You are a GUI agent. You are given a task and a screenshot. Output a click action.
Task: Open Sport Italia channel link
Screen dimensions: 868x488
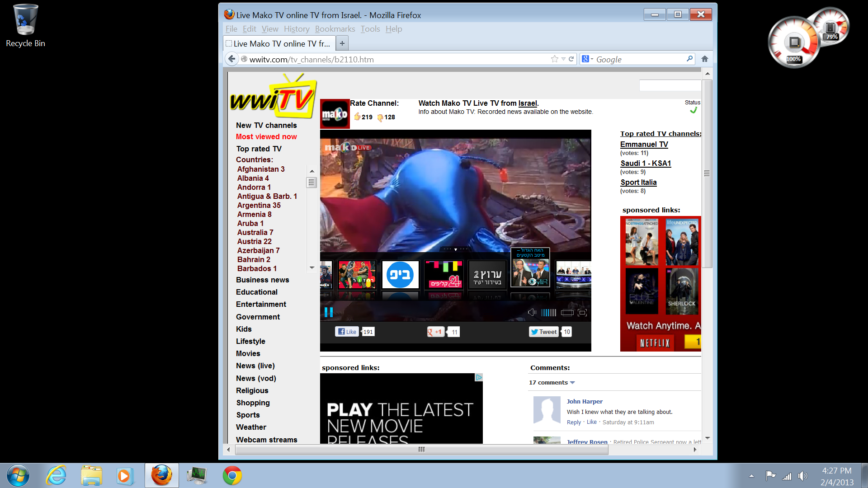638,182
